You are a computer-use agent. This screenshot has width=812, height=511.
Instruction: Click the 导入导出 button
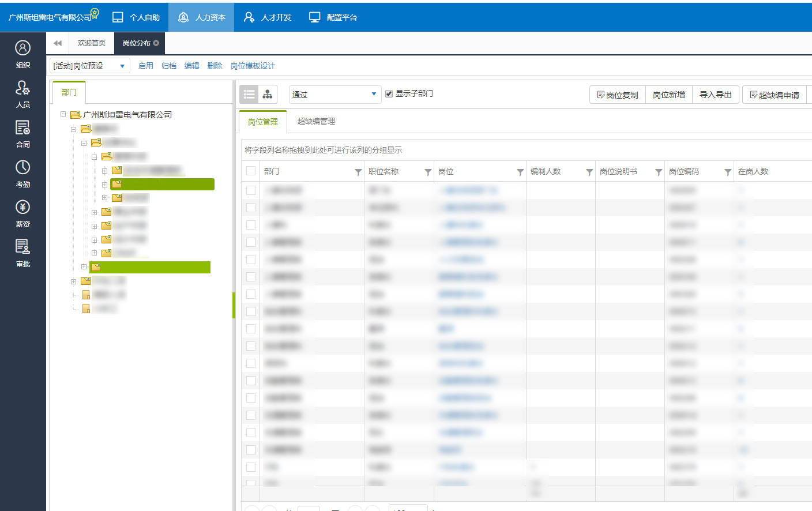(x=716, y=95)
